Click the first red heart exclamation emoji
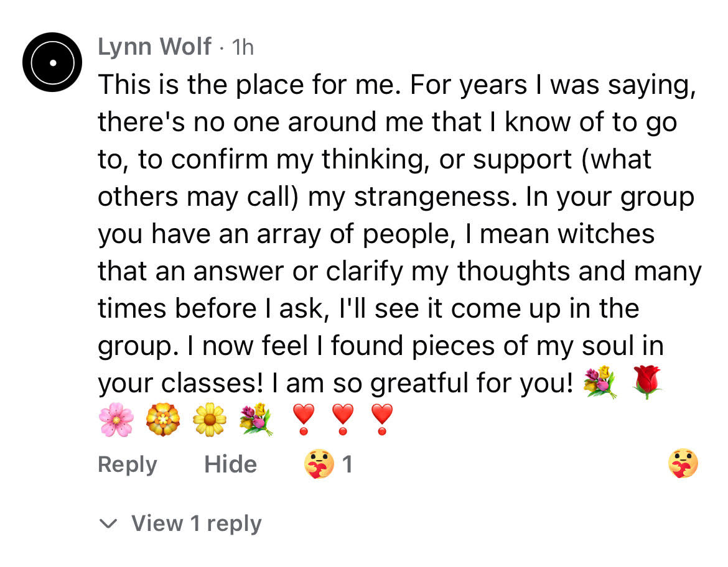 303,419
